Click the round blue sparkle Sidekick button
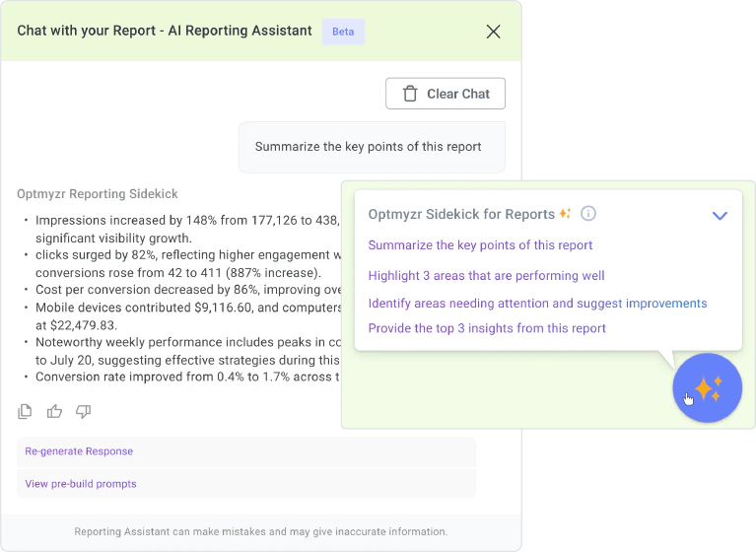 [707, 387]
